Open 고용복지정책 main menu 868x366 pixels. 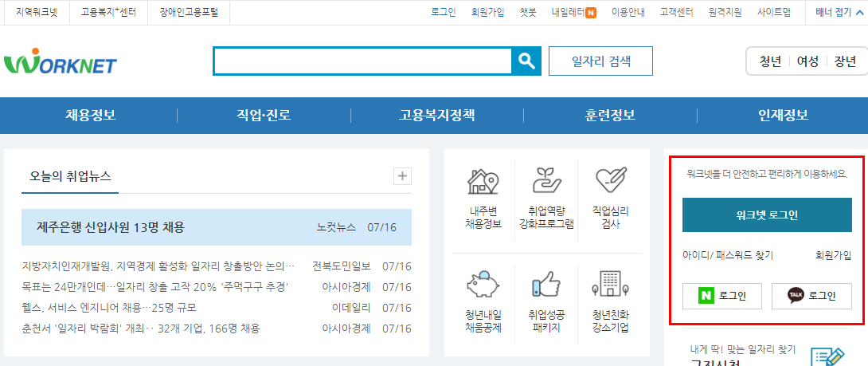pos(437,116)
